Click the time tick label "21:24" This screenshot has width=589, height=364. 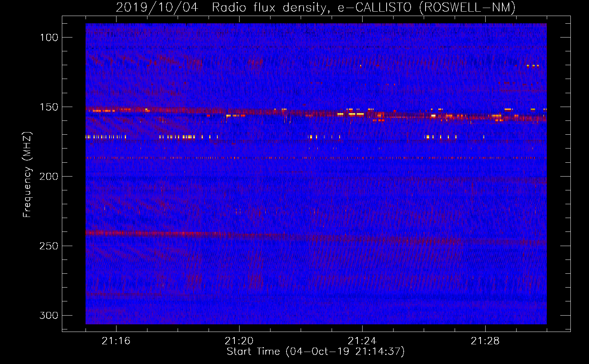point(362,341)
